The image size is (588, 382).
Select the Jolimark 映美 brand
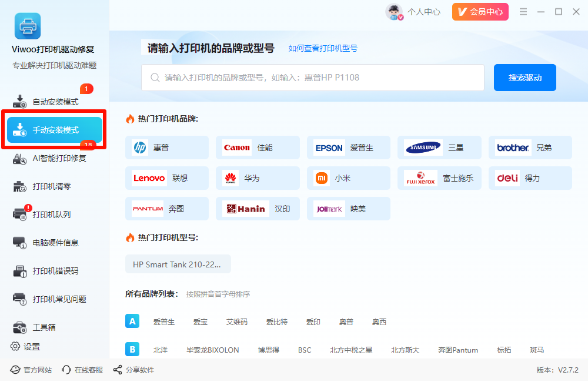(348, 209)
